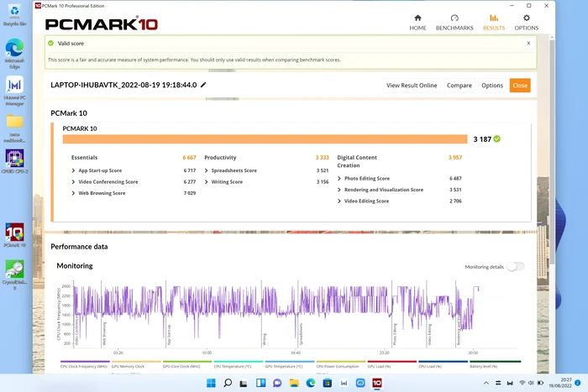Click the orange PCMark 10 score bar
This screenshot has width=588, height=392.
pyautogui.click(x=265, y=139)
